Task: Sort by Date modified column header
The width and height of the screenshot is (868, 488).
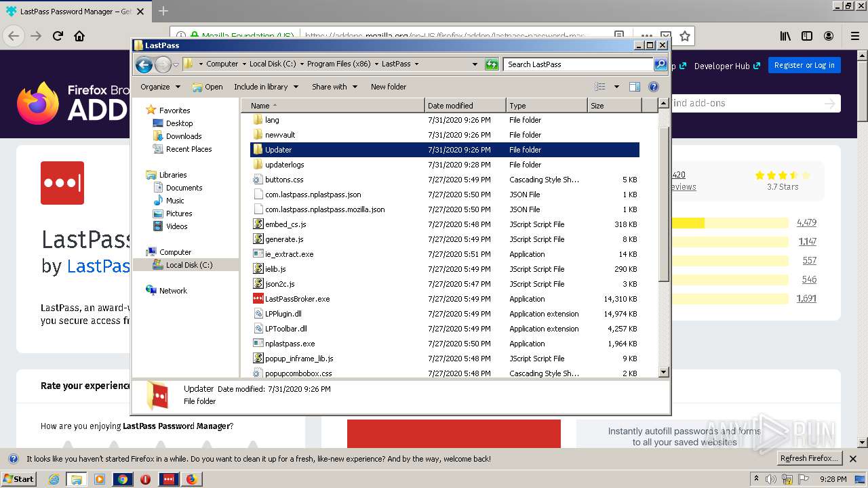Action: point(465,106)
